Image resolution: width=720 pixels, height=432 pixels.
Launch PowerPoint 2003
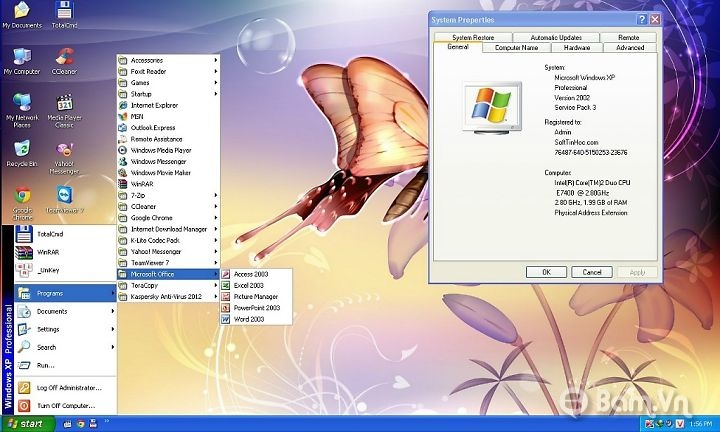tap(256, 308)
